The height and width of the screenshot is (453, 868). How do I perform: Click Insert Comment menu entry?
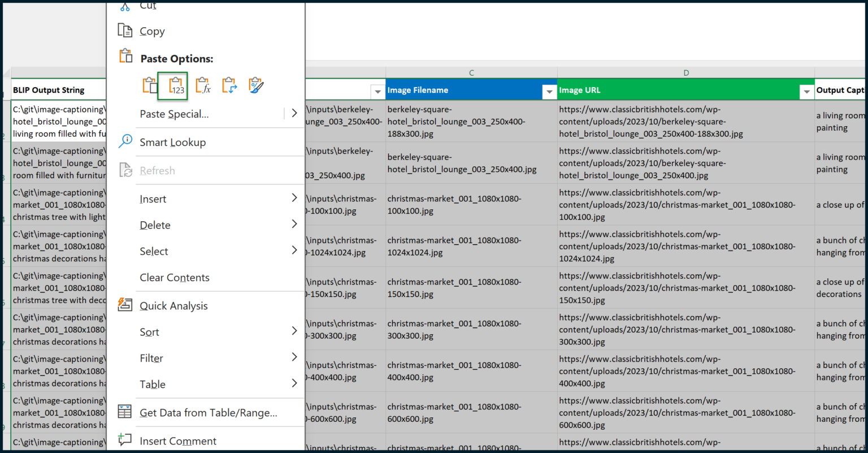(177, 441)
